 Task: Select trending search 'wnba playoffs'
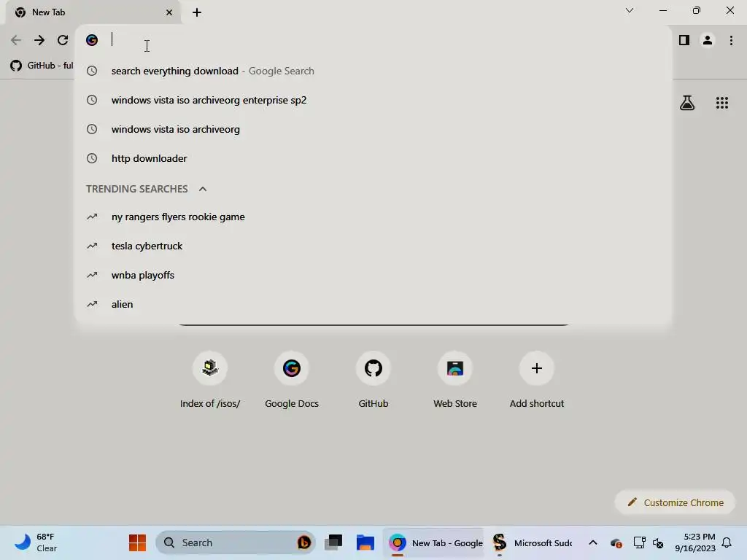pos(373,275)
